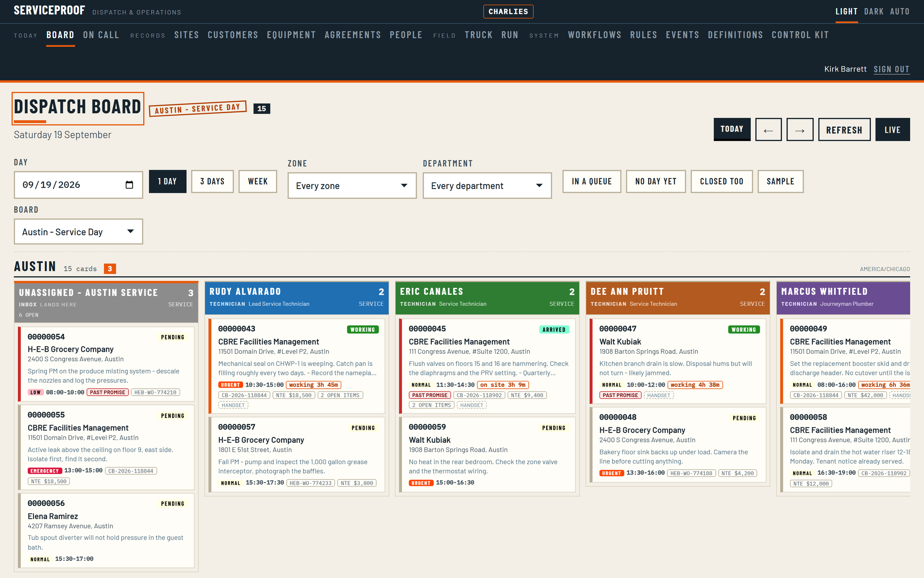
Task: Open work order card 00000049
Action: [x=845, y=361]
